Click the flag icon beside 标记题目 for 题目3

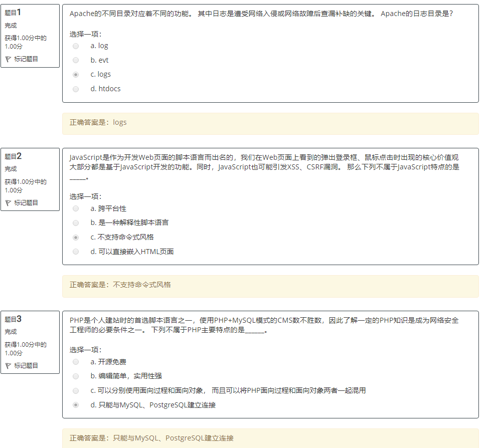[x=9, y=365]
